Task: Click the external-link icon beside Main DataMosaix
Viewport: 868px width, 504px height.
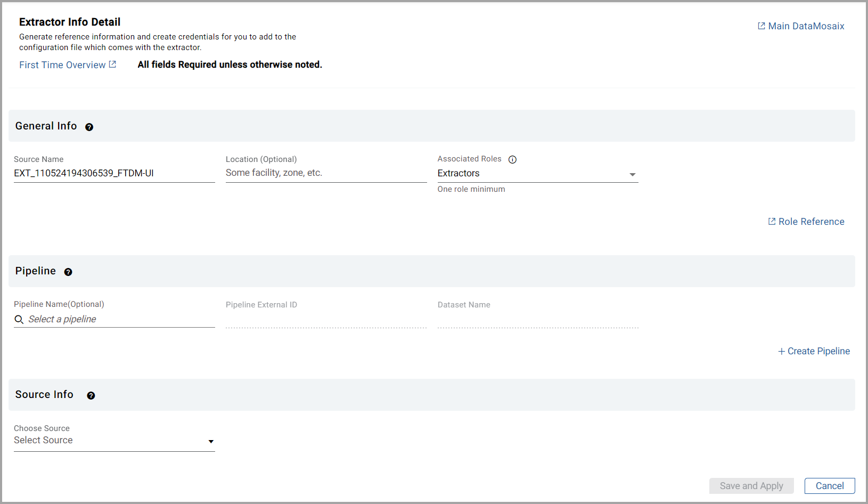Action: tap(761, 26)
